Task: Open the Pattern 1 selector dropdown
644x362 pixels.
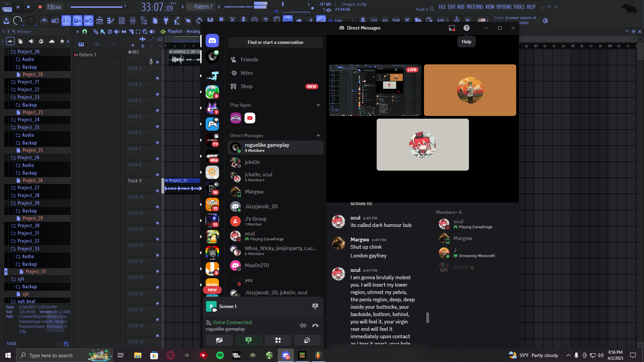Action: [203, 7]
